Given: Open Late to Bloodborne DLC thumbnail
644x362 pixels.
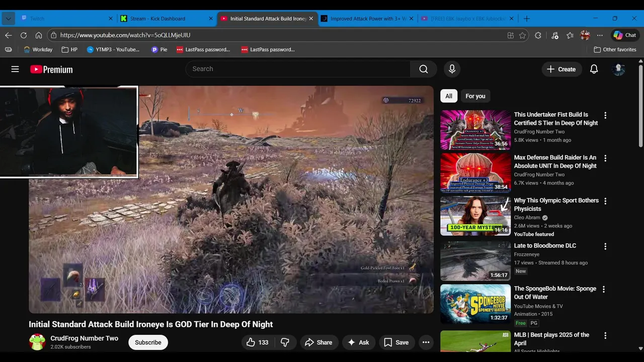Looking at the screenshot, I should coord(475,261).
